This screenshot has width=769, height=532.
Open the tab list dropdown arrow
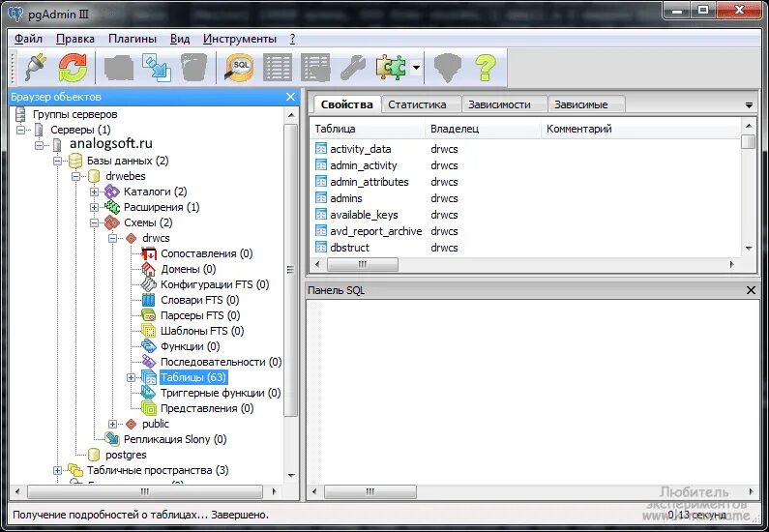point(749,105)
